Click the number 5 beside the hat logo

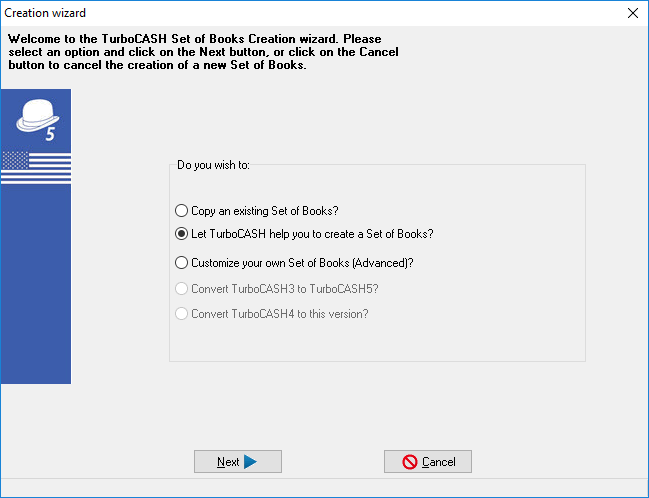click(x=50, y=135)
